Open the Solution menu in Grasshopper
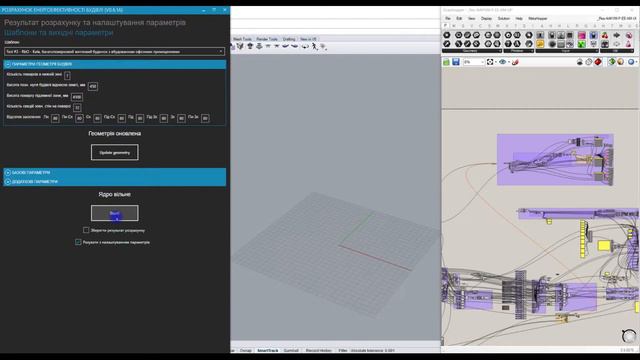The image size is (640, 360). [x=503, y=19]
